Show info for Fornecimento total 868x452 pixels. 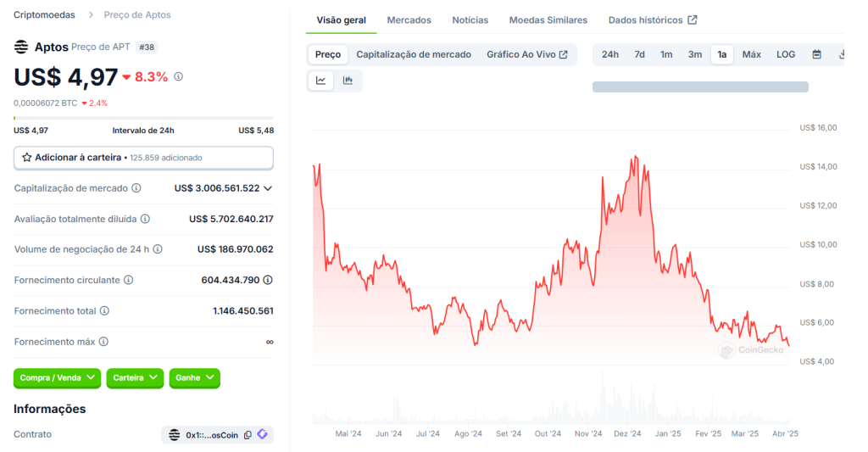104,310
